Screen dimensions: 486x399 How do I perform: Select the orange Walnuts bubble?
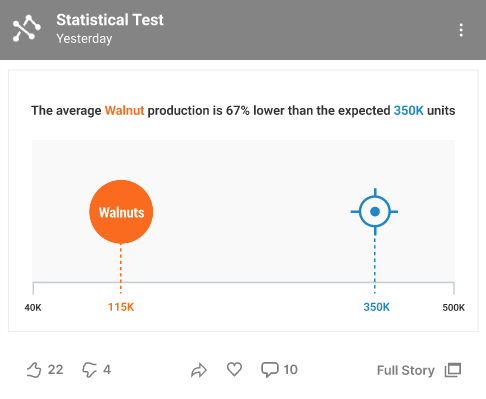tap(121, 212)
